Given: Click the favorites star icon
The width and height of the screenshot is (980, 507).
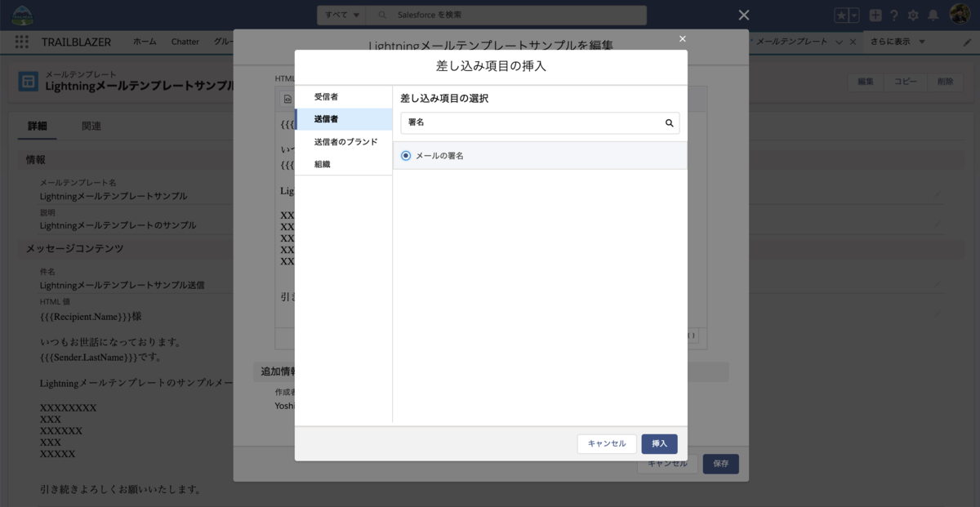Looking at the screenshot, I should tap(841, 16).
